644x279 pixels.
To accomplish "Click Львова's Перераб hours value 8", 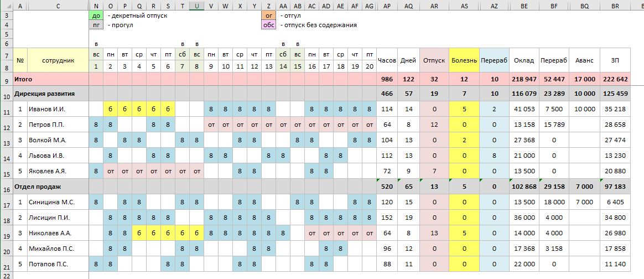I will point(494,156).
